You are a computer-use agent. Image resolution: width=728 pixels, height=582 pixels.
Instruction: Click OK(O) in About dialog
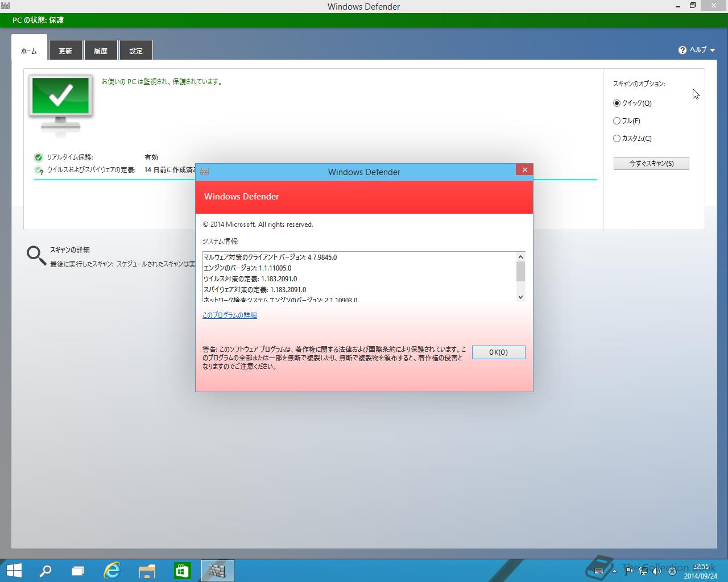[498, 352]
